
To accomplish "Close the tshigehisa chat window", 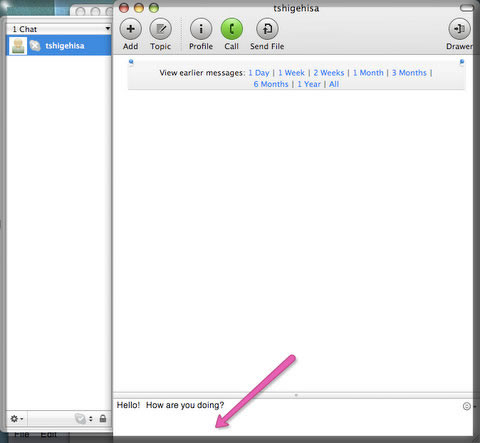I will pos(124,8).
